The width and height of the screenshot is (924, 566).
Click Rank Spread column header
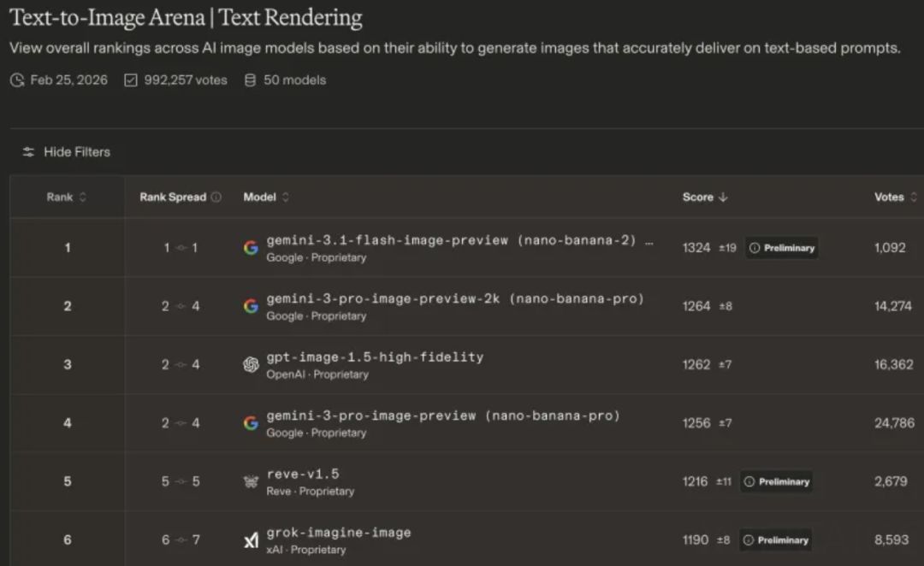coord(173,198)
